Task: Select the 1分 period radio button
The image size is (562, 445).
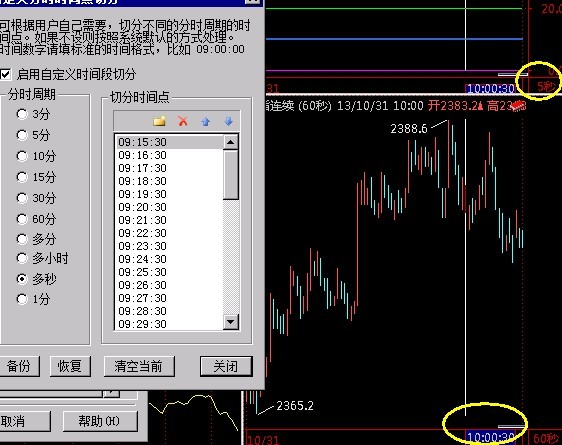Action: [x=22, y=299]
